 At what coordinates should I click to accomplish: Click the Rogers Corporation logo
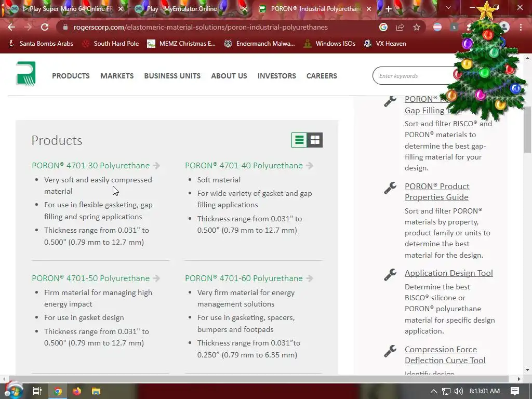pos(26,73)
